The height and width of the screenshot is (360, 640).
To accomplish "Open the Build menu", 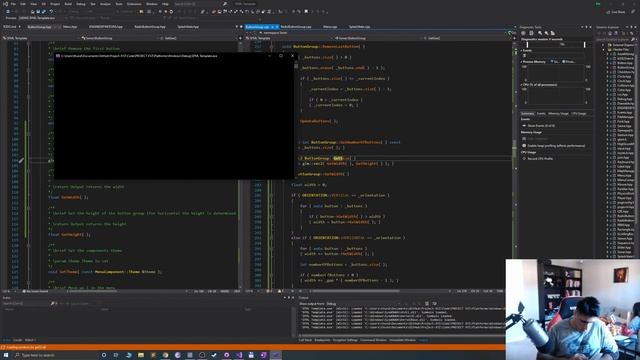I will 68,4.
